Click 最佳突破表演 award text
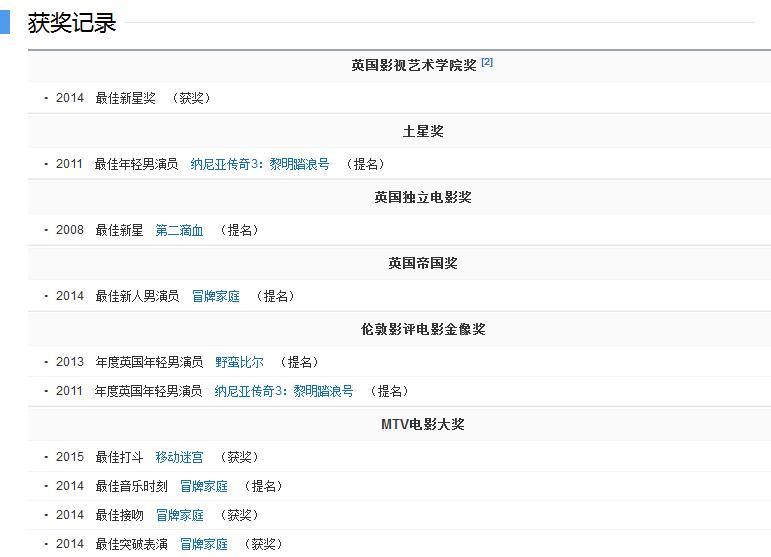This screenshot has width=771, height=557. coord(131,544)
